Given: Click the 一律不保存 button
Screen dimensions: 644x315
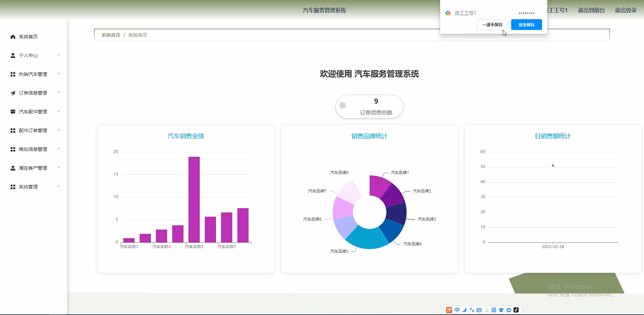Looking at the screenshot, I should tap(492, 25).
